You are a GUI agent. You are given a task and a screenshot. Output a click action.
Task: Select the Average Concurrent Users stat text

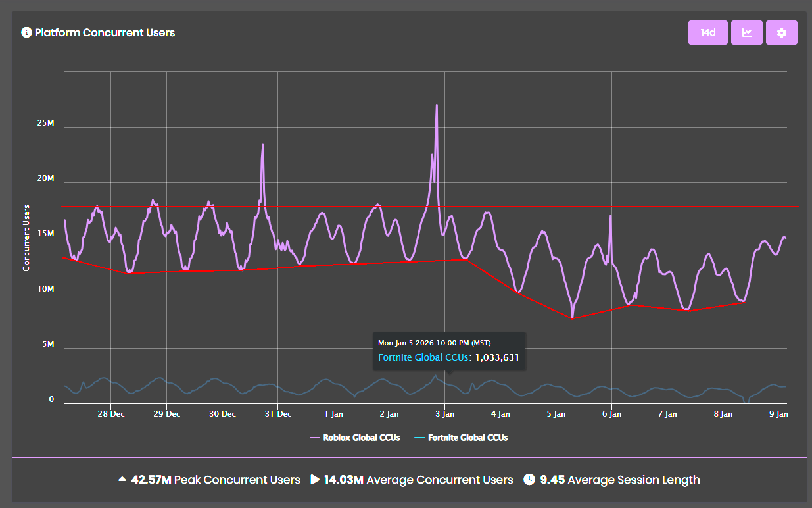tap(439, 480)
